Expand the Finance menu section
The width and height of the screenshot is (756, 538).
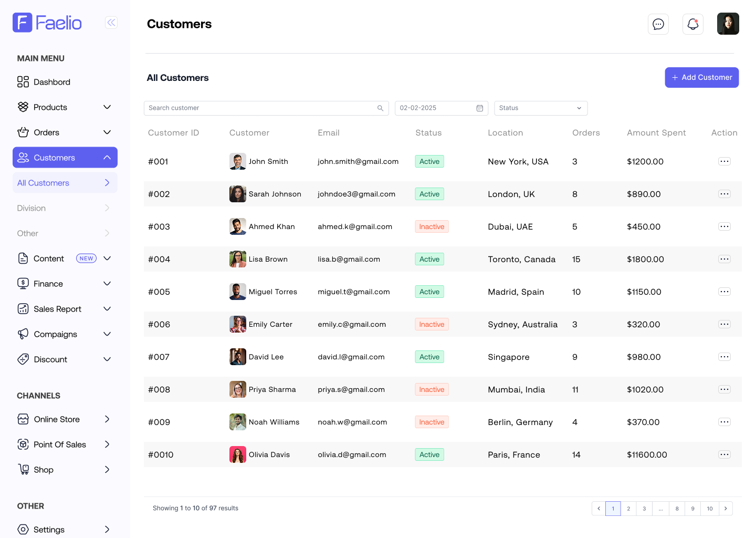click(x=107, y=284)
